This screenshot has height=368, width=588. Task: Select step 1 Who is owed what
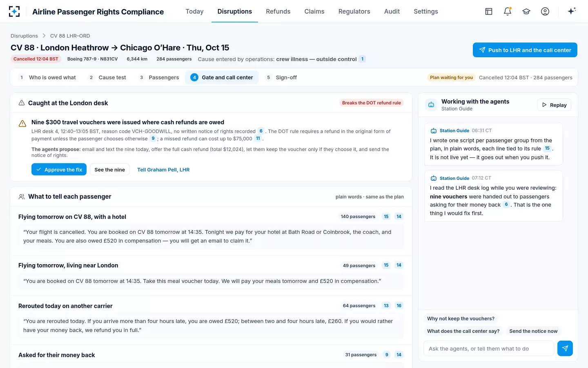coord(47,77)
